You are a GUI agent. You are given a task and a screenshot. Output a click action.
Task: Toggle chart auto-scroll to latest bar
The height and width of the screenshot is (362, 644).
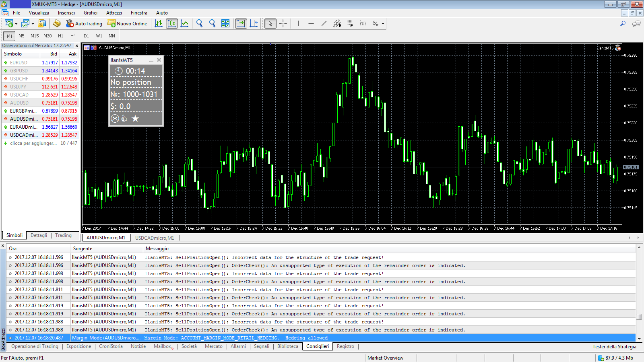tap(241, 23)
